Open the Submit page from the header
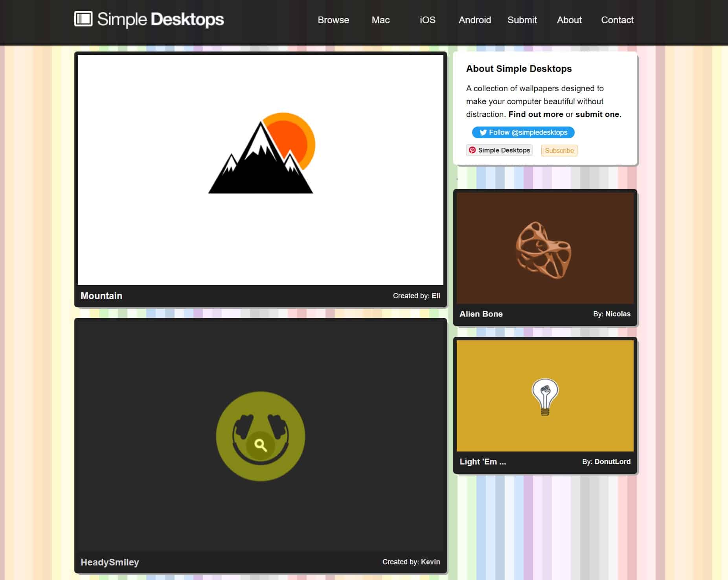This screenshot has height=580, width=728. [x=522, y=20]
